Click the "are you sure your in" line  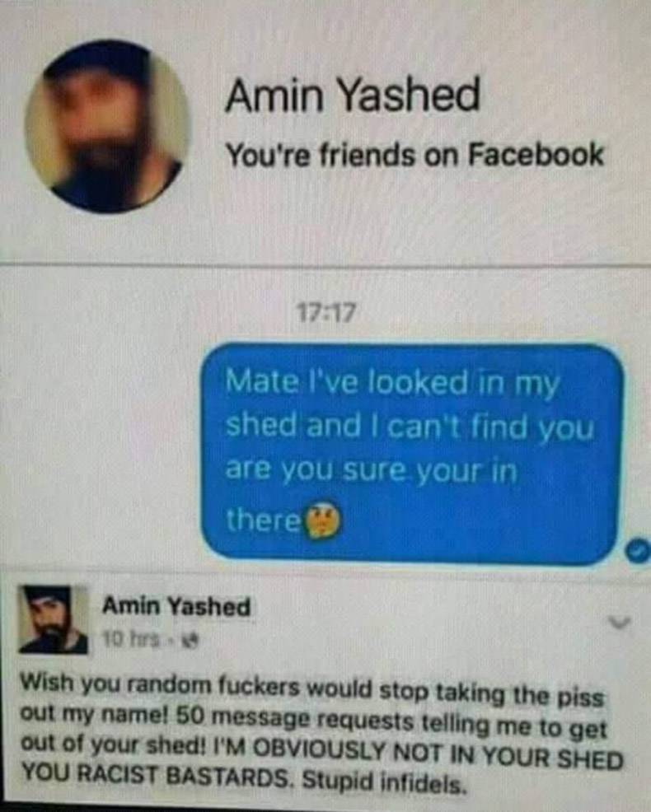(371, 470)
